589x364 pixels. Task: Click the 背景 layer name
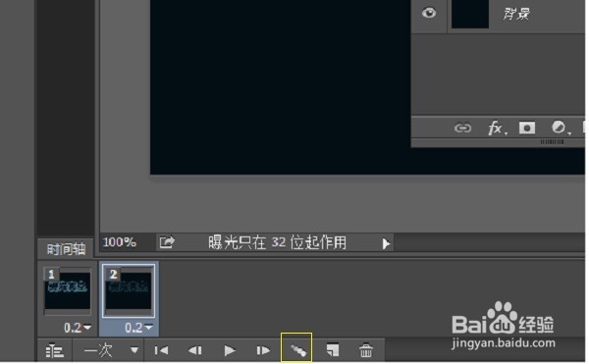516,15
